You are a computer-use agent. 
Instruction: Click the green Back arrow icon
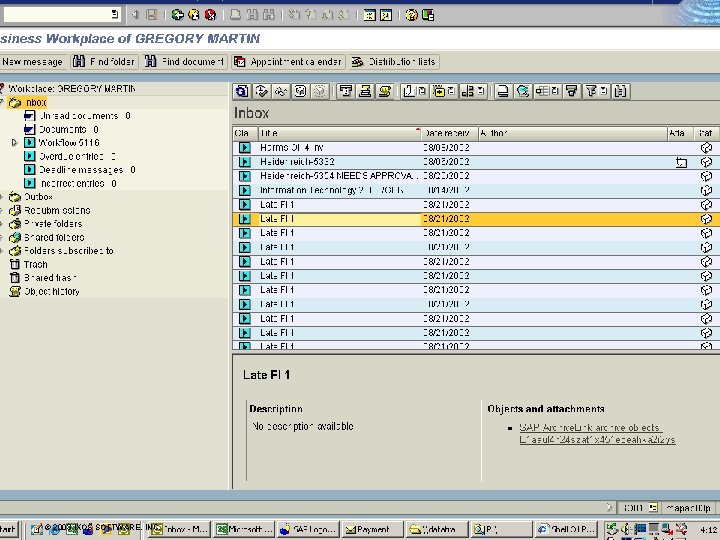click(x=177, y=15)
